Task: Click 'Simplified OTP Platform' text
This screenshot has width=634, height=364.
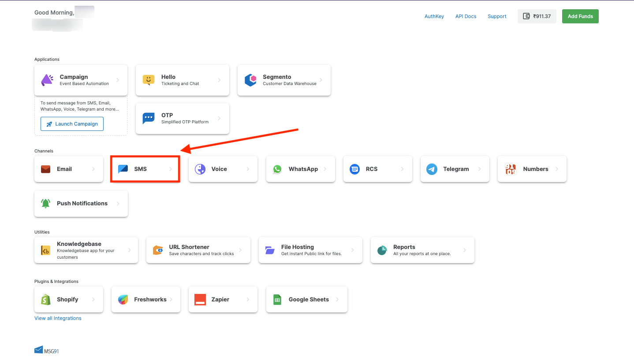Action: [185, 122]
